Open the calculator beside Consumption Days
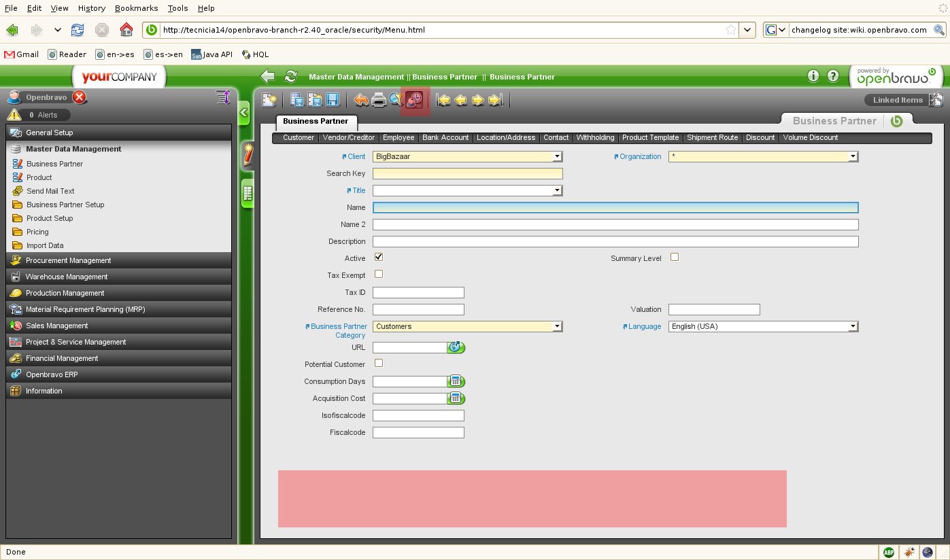 point(456,381)
